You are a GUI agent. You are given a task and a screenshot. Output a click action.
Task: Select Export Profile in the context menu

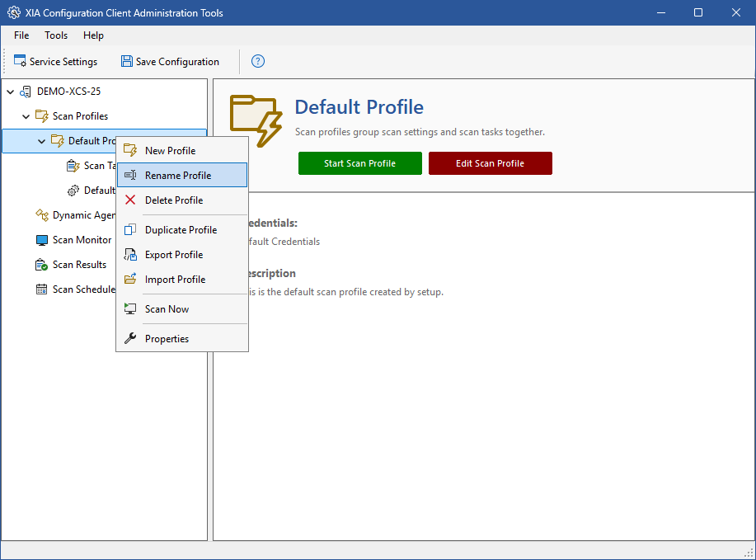pos(174,255)
